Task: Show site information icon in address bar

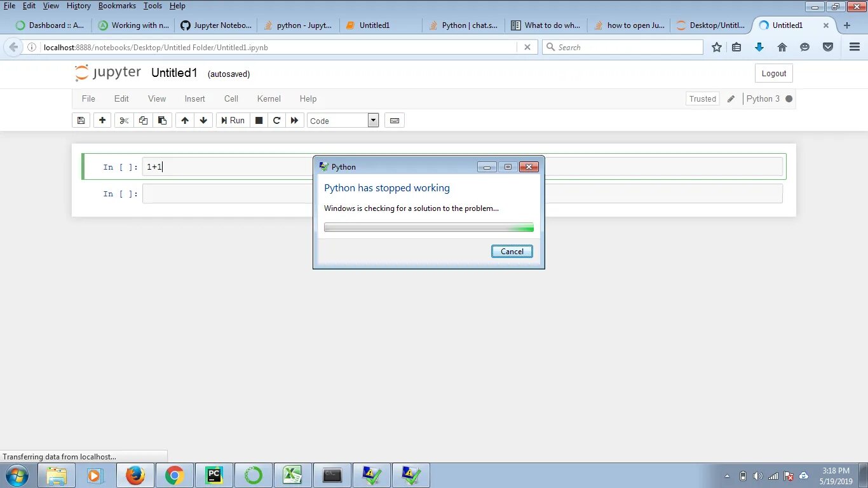Action: point(32,47)
